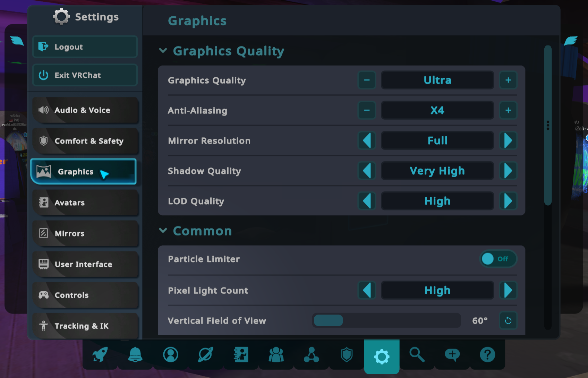
Task: Open the Groups people icon
Action: click(x=275, y=354)
